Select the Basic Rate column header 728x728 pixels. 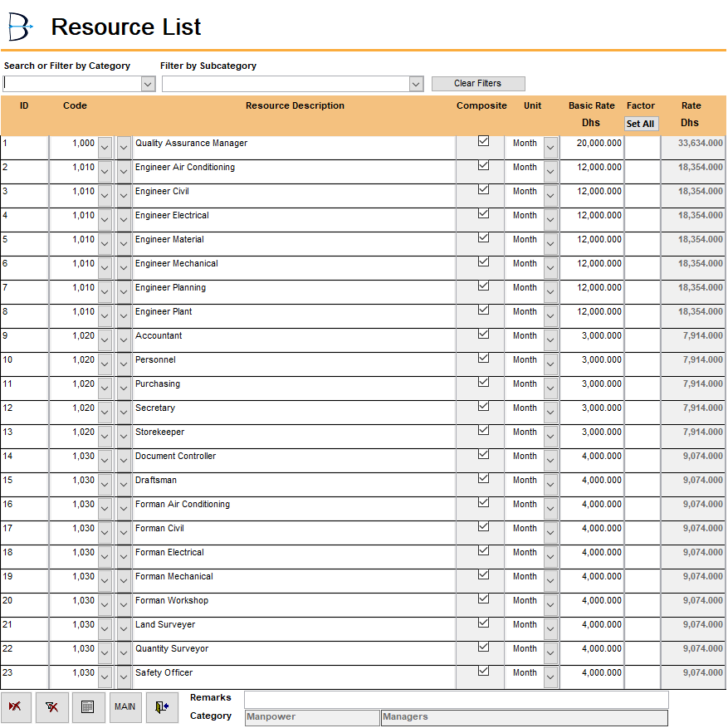coord(592,106)
